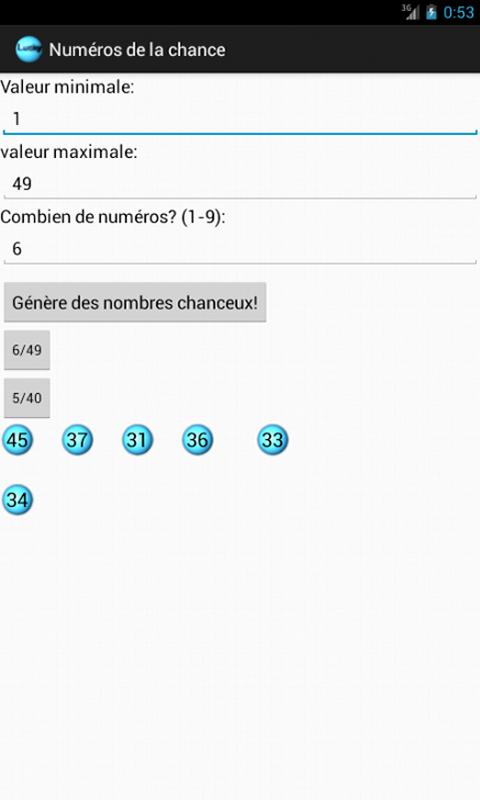Select the blue ball numbered 34
Screen dimensions: 480x800
point(18,499)
